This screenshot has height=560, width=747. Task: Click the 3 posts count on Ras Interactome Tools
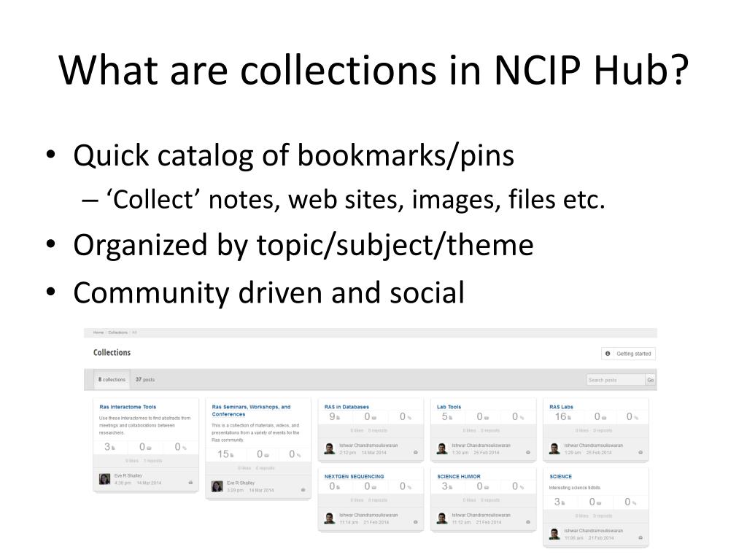110,447
